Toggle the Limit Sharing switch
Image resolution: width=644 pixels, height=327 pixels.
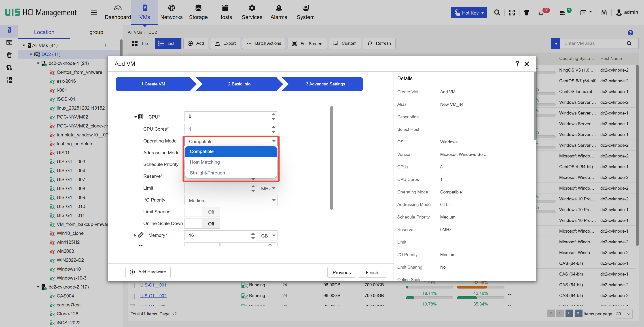pos(202,212)
